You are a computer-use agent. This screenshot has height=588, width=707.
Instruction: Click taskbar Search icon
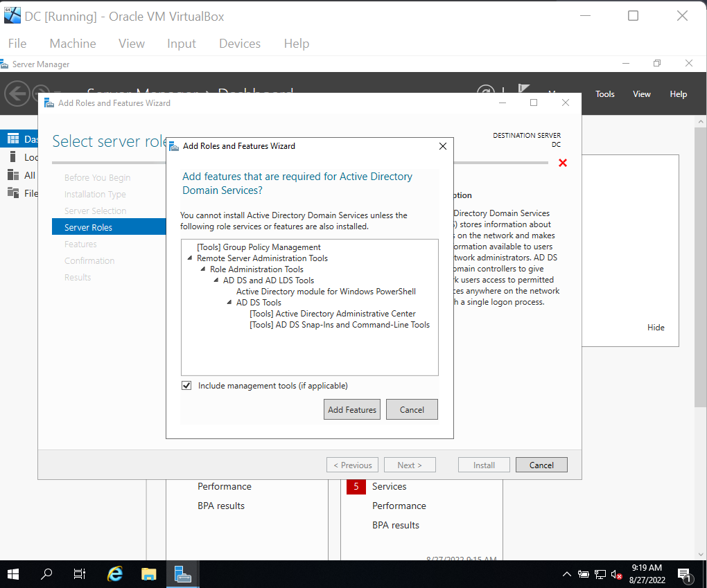click(46, 574)
